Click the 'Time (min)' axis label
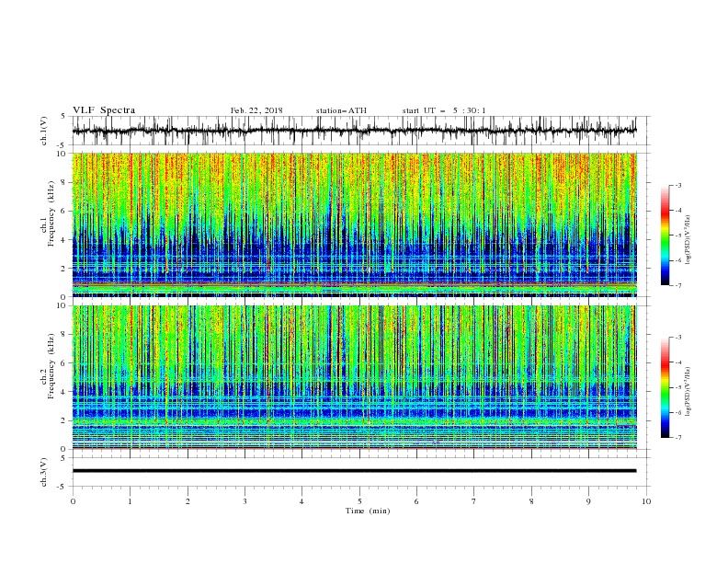Screen dimensions: 728x563 pos(368,511)
